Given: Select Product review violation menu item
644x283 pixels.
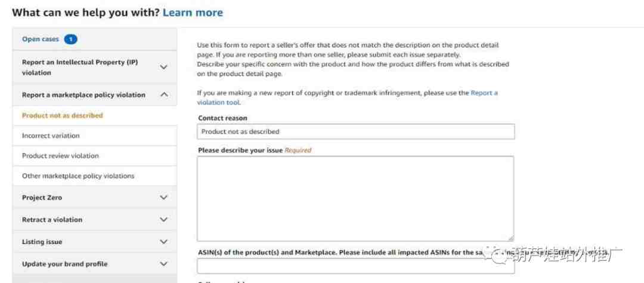Looking at the screenshot, I should [60, 156].
